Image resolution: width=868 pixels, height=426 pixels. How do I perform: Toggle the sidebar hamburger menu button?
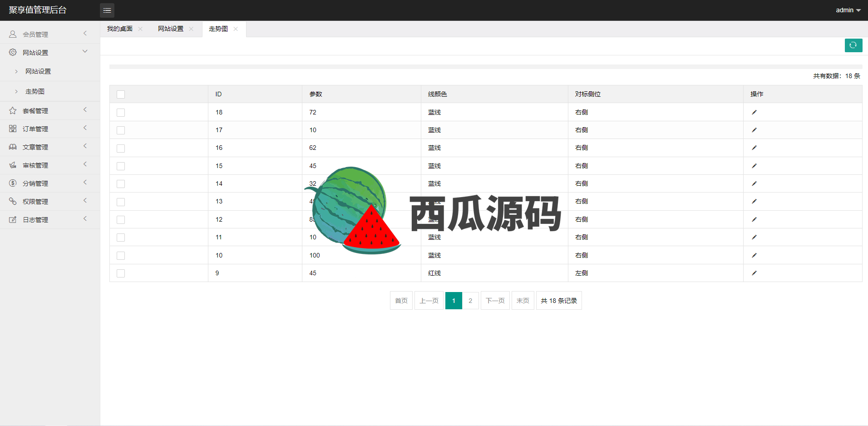point(107,10)
